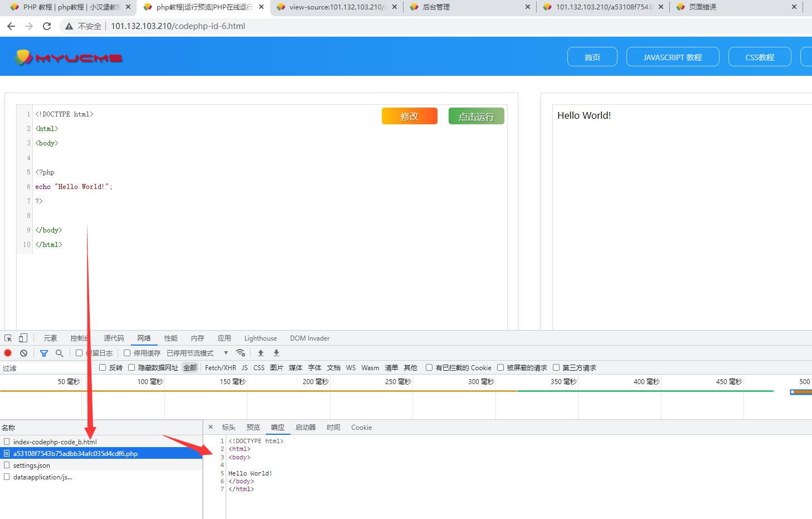
Task: Click the MYUCMS logo
Action: [69, 57]
